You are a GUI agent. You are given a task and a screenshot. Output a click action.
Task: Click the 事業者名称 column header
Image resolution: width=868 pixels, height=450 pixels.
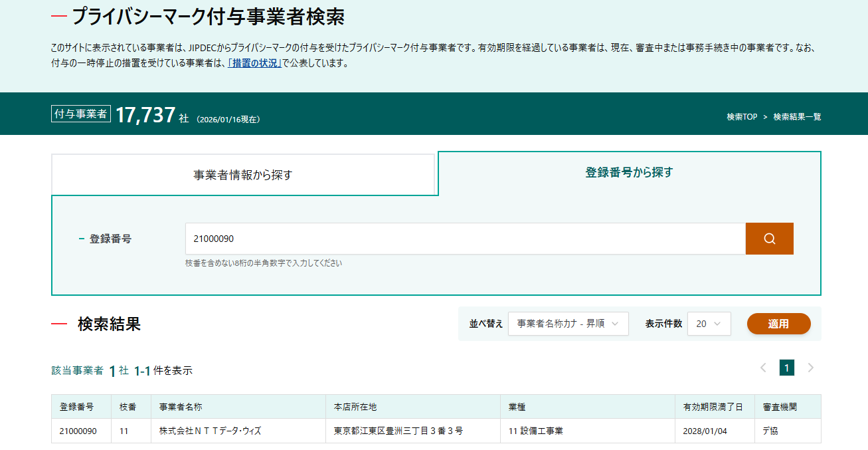pyautogui.click(x=181, y=407)
